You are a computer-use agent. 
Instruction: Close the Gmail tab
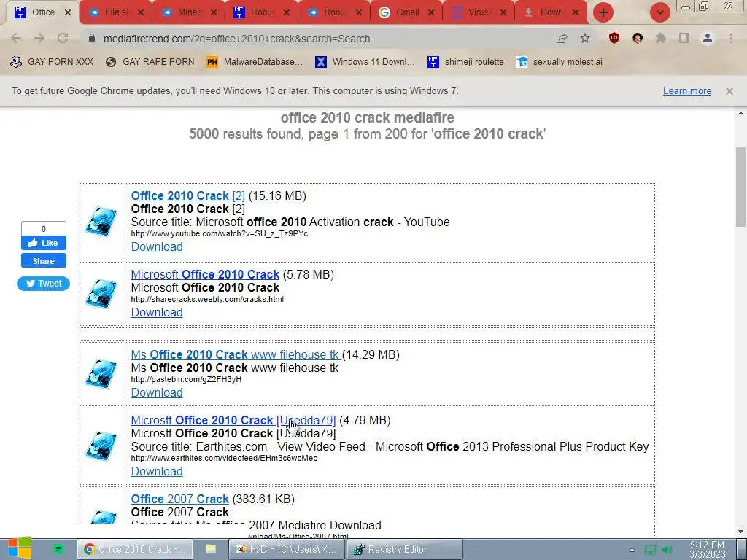[431, 13]
